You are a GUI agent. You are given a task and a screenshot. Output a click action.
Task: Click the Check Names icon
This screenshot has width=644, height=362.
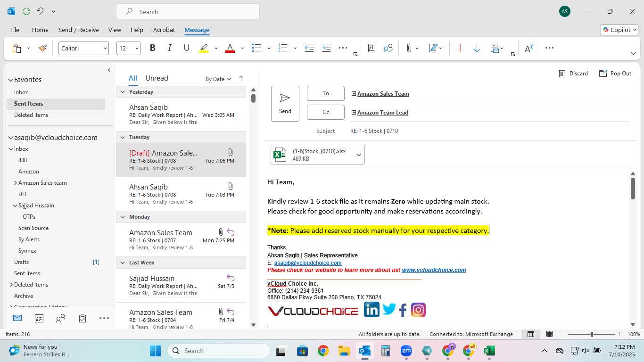(388, 48)
